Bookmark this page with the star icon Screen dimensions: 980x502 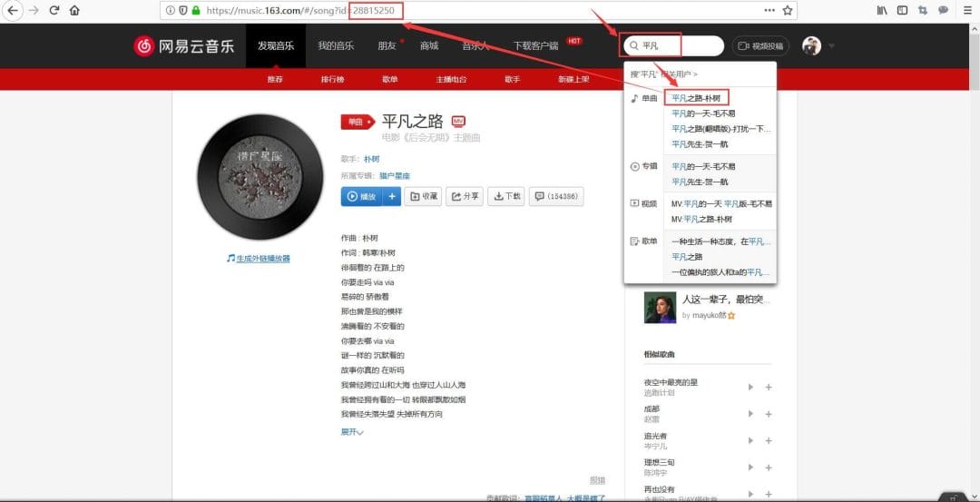(x=788, y=10)
